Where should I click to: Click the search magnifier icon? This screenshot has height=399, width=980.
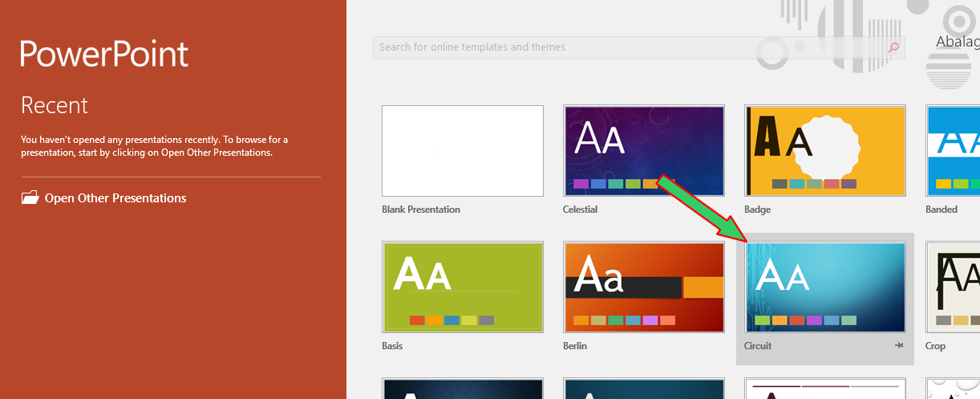(x=894, y=47)
